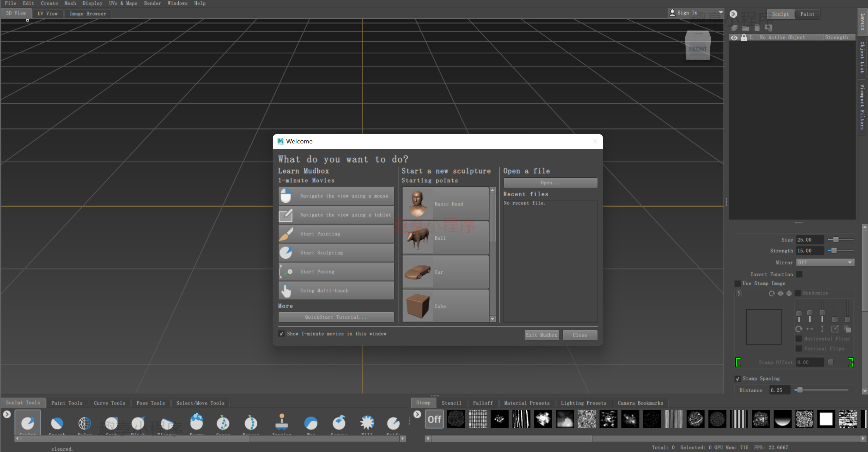Viewport: 868px width, 452px height.
Task: Check the Horizontal Flips checkbox
Action: [799, 339]
